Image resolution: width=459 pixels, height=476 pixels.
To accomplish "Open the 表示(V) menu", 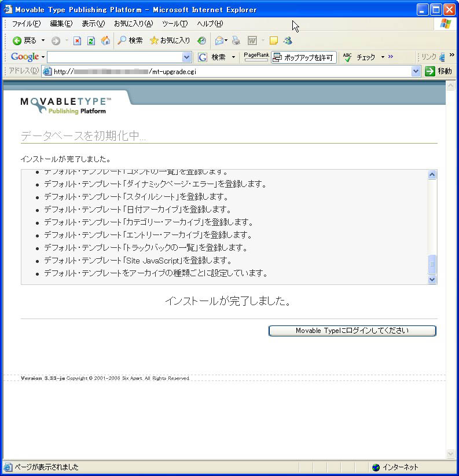I will tap(93, 24).
